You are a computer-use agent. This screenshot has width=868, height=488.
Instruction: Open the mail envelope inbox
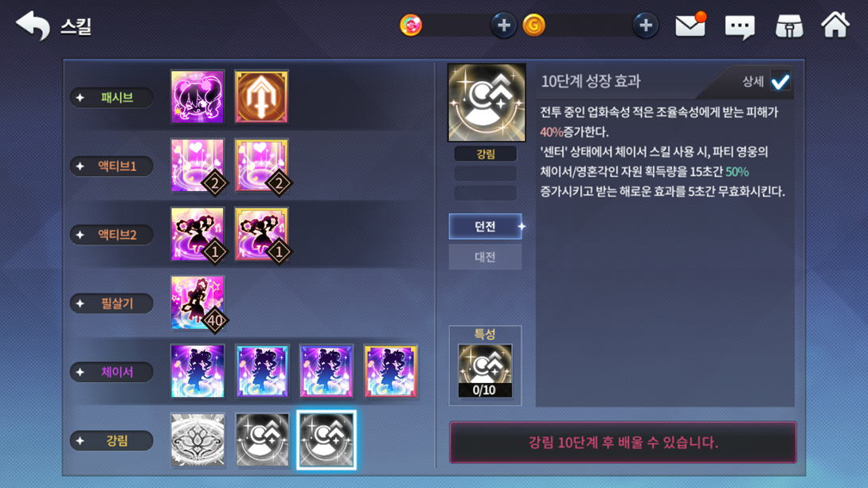pyautogui.click(x=690, y=25)
